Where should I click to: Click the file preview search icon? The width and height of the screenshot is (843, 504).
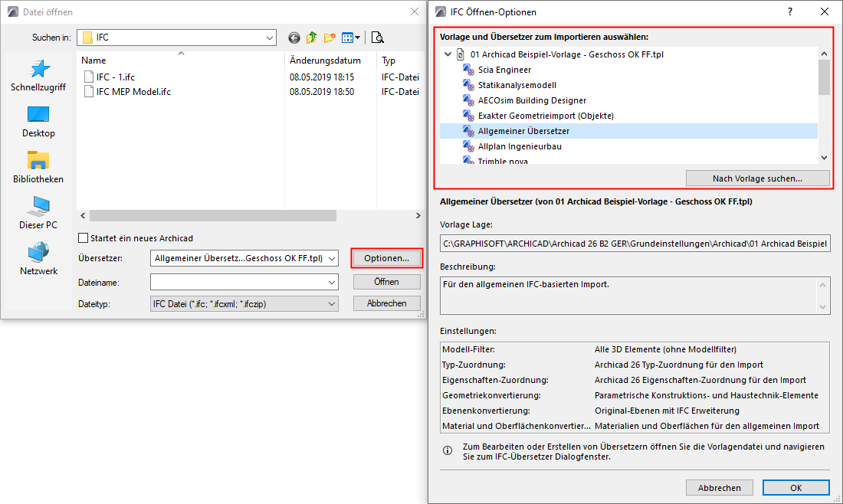(x=377, y=38)
